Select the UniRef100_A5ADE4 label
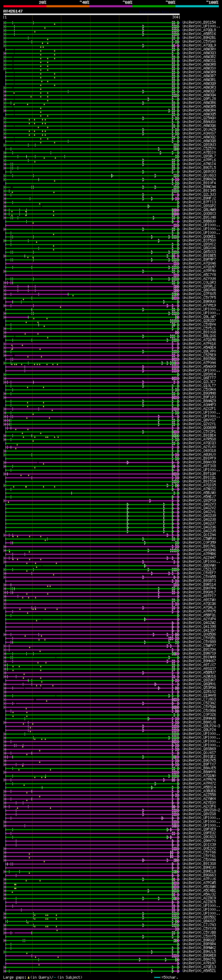 (199, 347)
